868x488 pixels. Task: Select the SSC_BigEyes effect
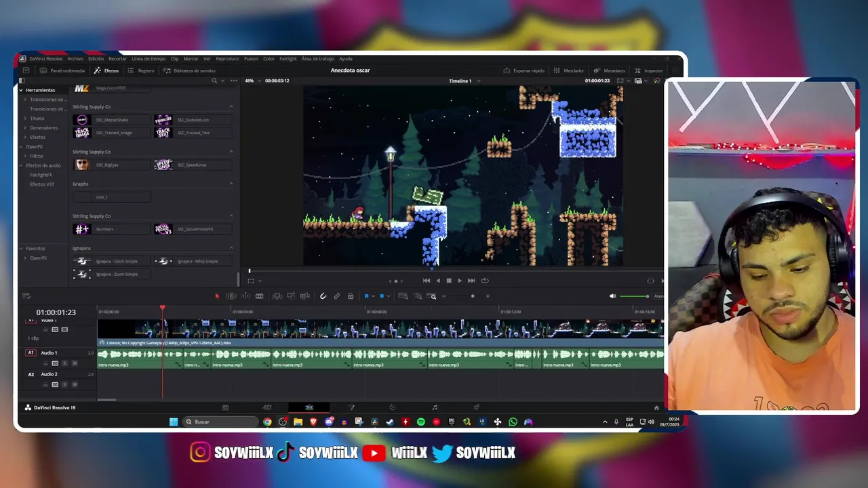click(111, 165)
